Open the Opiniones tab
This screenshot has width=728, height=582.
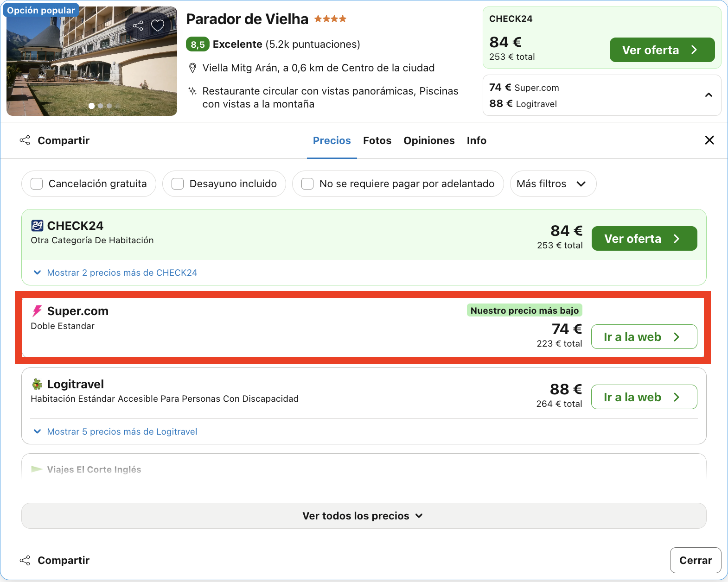coord(429,140)
